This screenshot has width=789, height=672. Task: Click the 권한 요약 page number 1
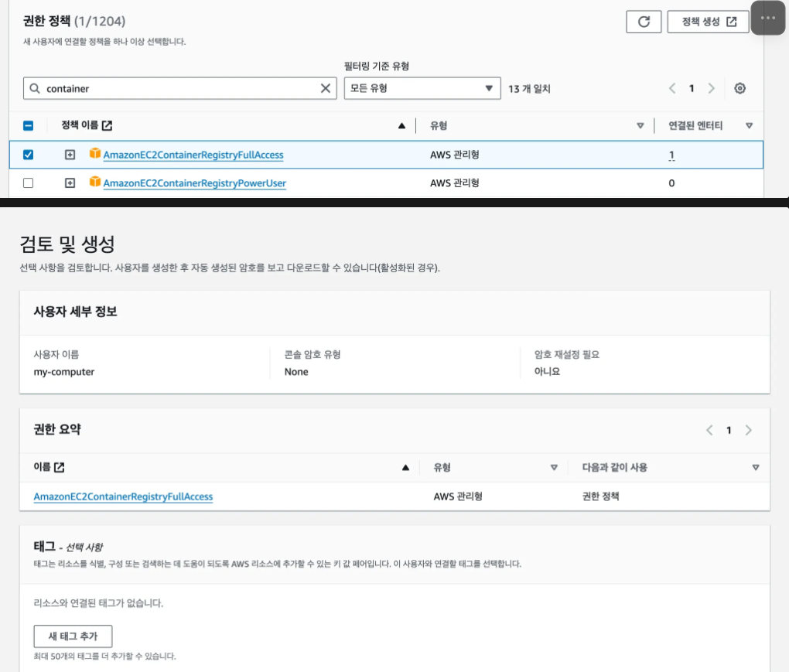click(729, 430)
